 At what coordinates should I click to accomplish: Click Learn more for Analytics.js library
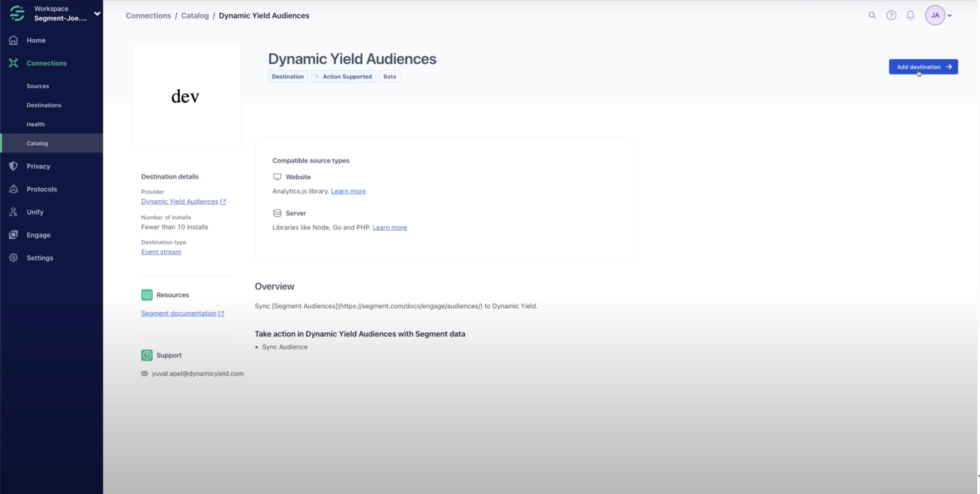(348, 191)
